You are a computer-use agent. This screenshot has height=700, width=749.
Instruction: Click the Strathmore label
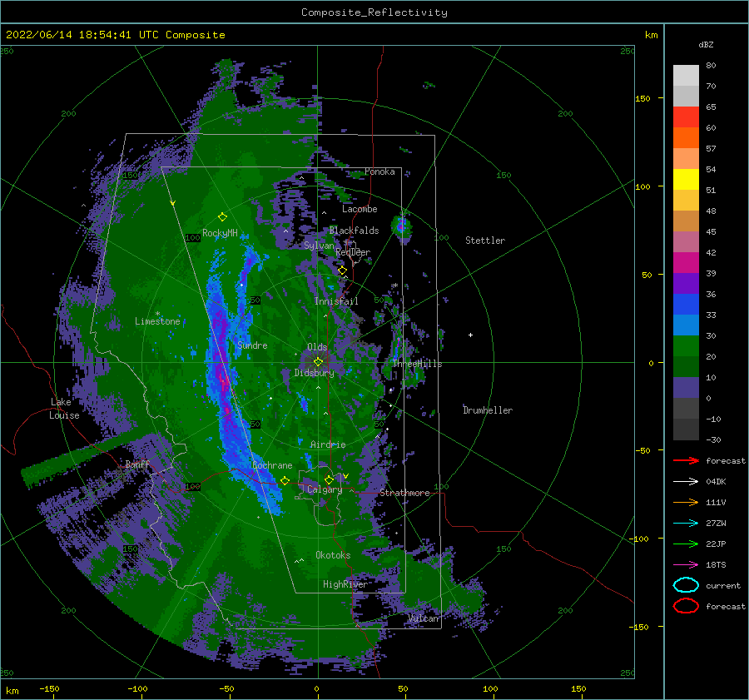click(x=404, y=493)
